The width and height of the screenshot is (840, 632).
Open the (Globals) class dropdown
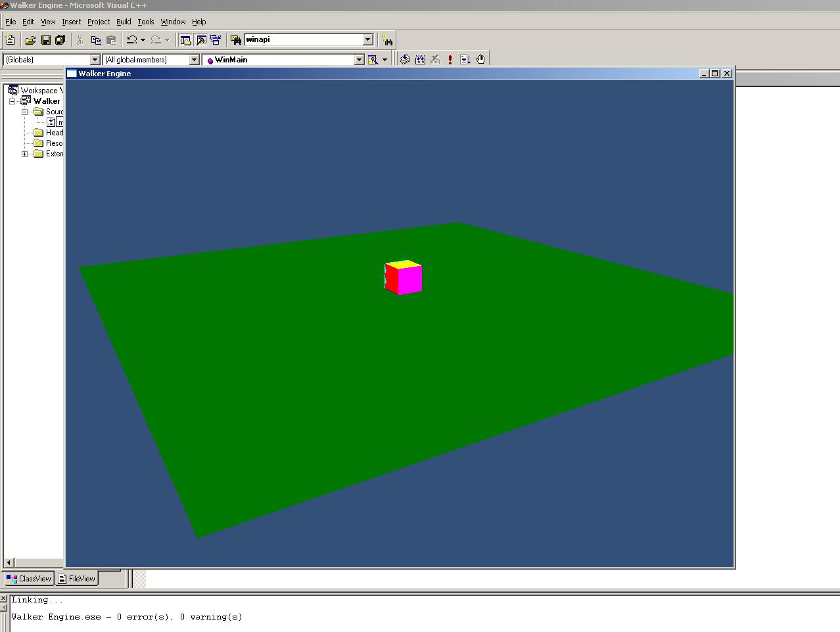click(95, 60)
